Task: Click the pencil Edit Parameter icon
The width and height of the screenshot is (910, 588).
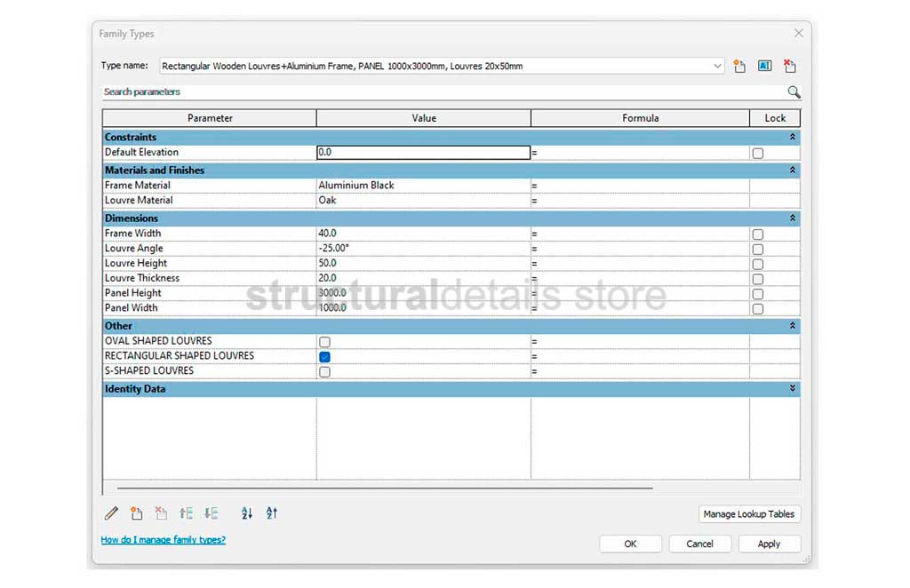Action: [x=111, y=513]
